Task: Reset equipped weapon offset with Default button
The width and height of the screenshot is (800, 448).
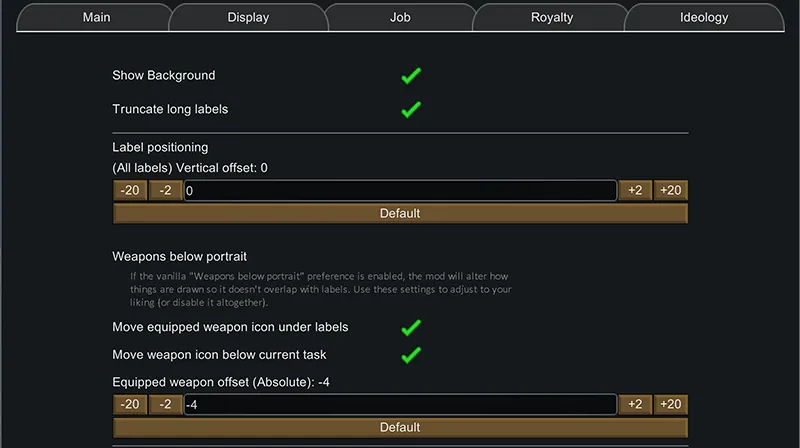Action: pyautogui.click(x=400, y=428)
